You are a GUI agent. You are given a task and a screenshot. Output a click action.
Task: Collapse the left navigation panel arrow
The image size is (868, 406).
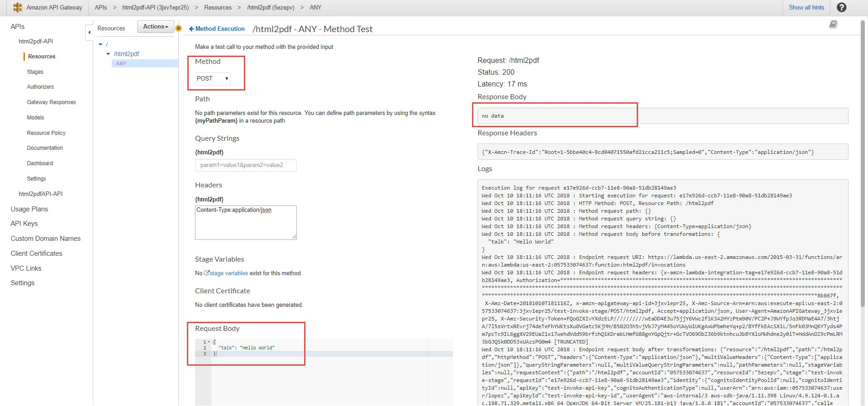89,32
